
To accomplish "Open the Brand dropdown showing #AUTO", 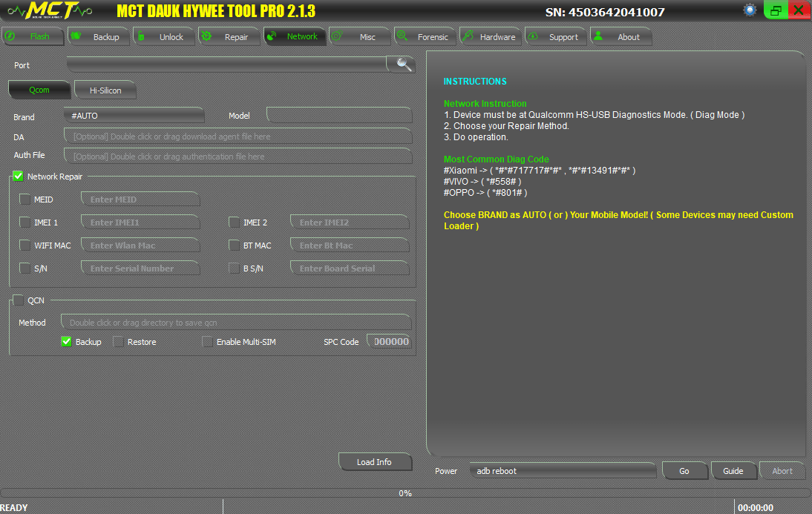I will 134,115.
